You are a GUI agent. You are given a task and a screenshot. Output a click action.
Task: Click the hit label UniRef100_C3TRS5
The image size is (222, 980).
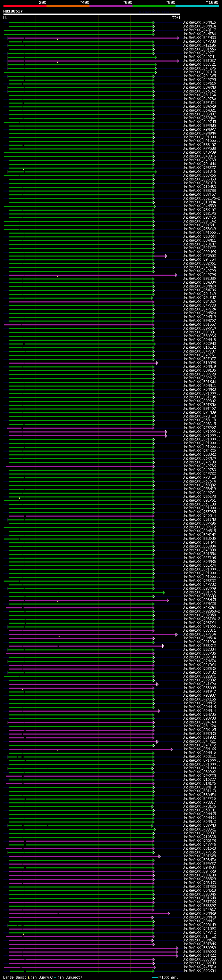(199, 887)
